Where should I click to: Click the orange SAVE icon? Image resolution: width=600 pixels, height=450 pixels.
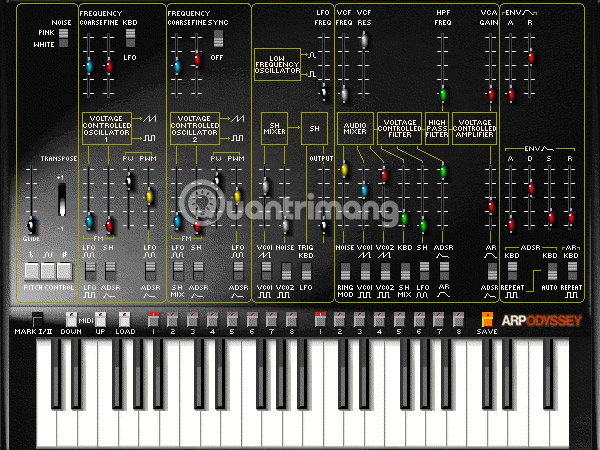tap(487, 319)
